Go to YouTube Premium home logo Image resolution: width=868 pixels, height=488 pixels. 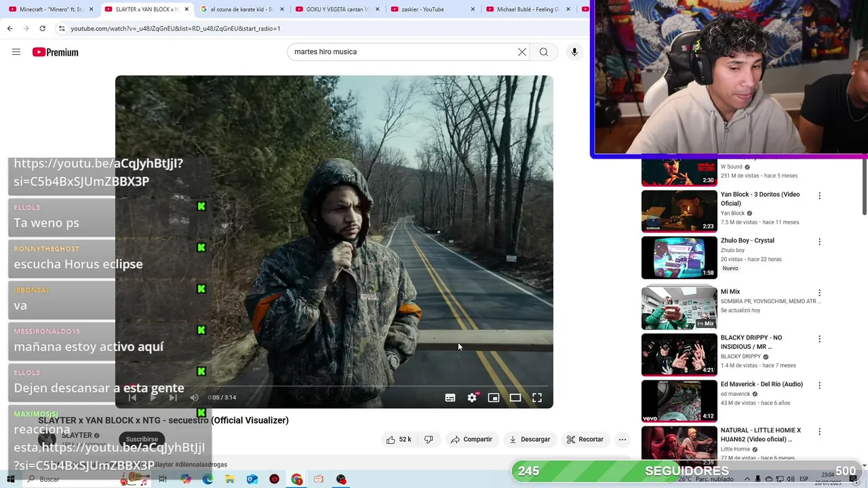[x=55, y=52]
